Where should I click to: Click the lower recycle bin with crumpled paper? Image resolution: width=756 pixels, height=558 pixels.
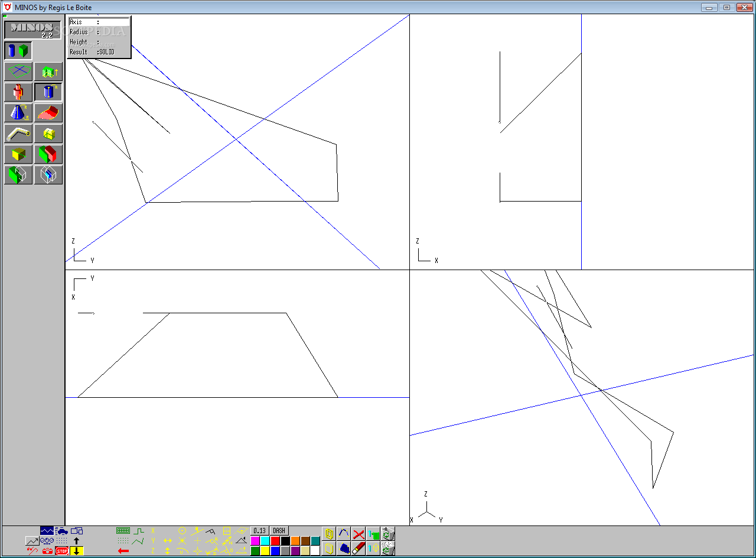[x=388, y=549]
